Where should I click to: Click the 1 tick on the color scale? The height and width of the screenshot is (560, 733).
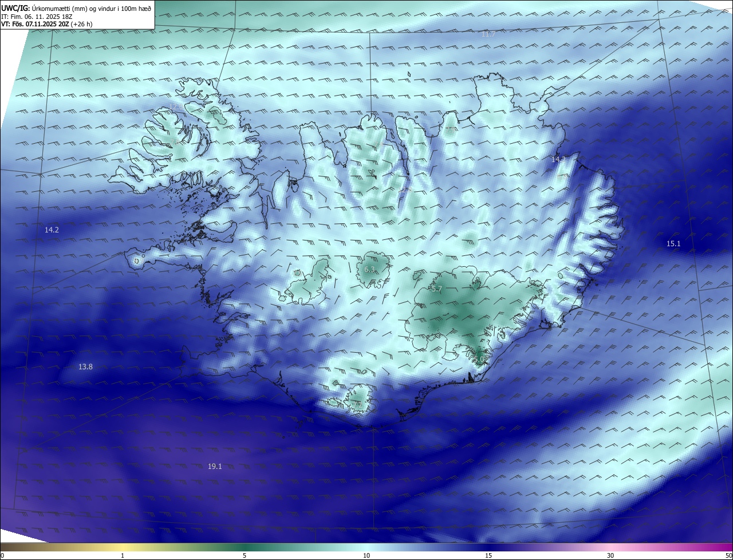click(123, 555)
